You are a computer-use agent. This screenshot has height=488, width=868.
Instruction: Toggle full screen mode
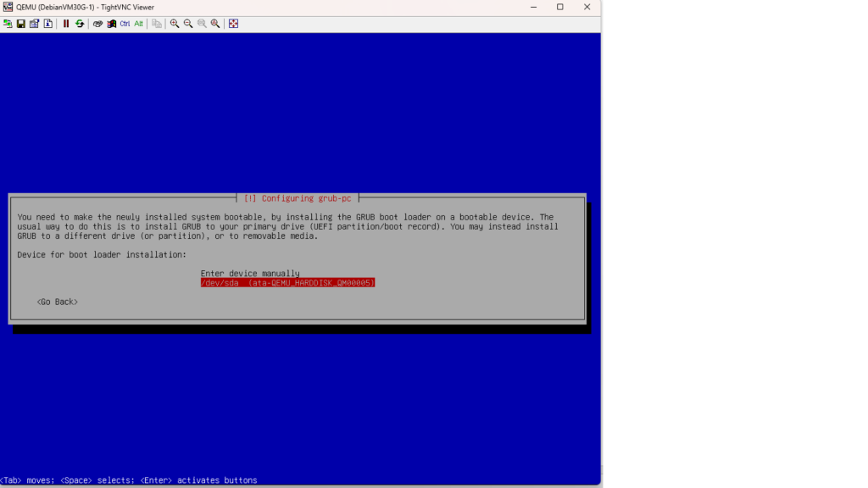(x=233, y=24)
